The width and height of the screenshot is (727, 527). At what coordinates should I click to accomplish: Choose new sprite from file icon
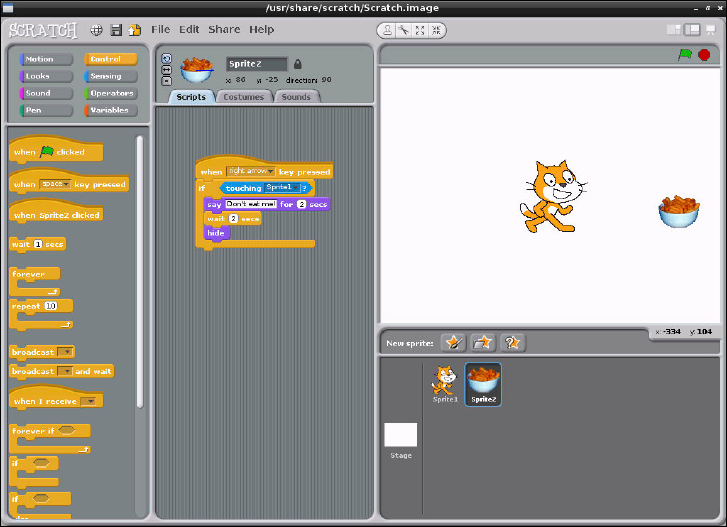483,343
